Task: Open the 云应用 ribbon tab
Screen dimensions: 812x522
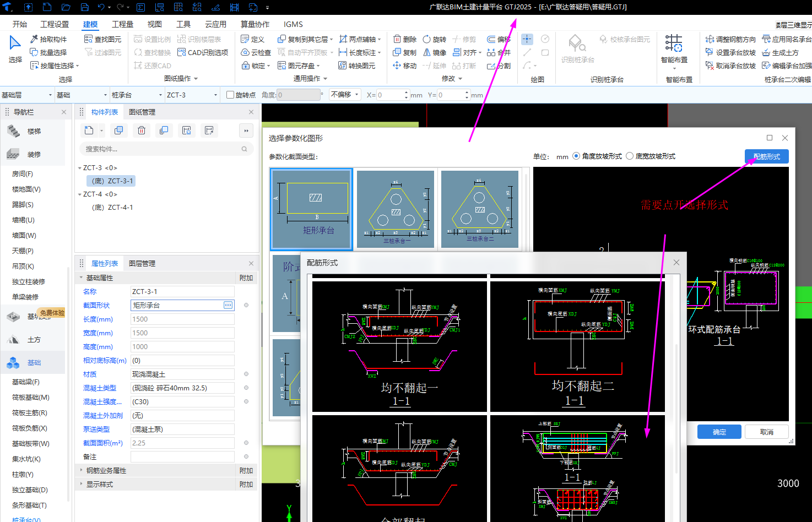Action: coord(215,24)
